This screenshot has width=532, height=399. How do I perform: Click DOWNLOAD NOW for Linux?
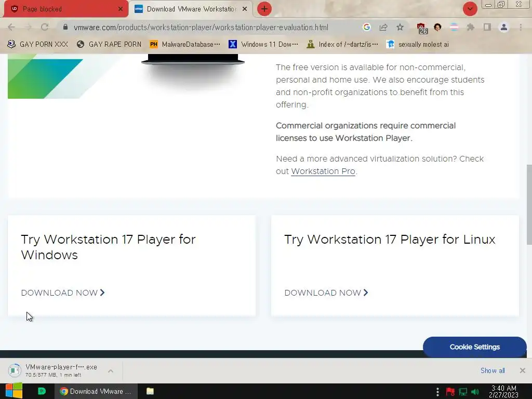click(326, 293)
